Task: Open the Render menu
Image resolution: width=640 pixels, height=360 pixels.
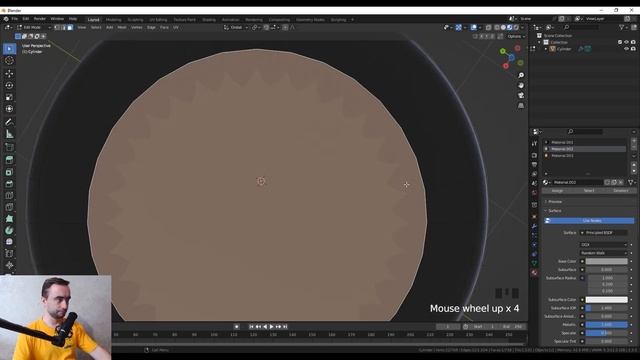Action: coord(40,19)
